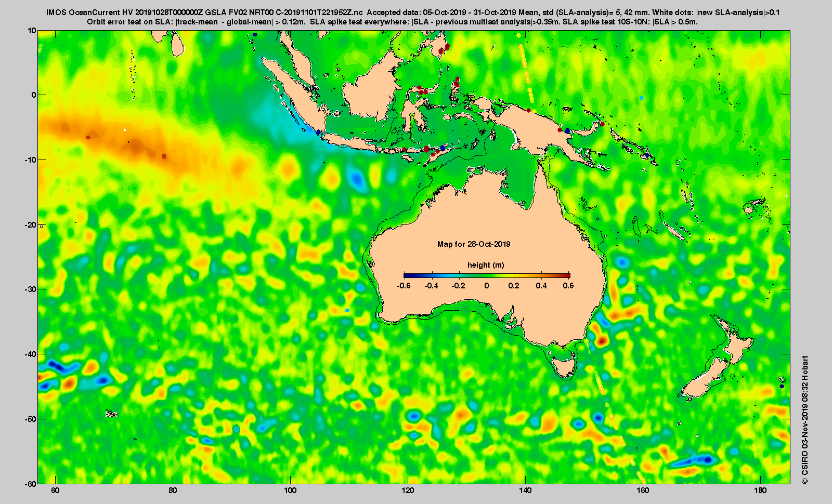The image size is (832, 504).
Task: Select the 0.4 colorbar tick label
Action: (x=541, y=286)
